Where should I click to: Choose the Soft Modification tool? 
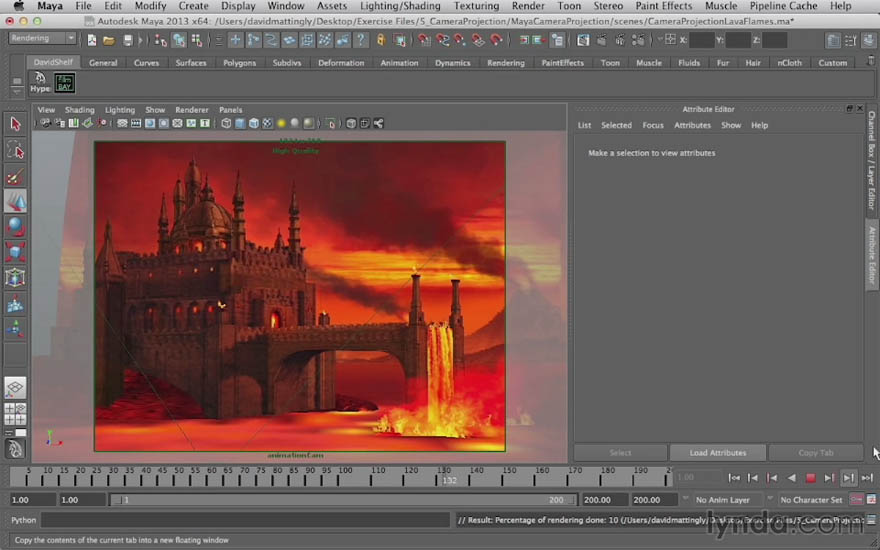click(x=15, y=304)
